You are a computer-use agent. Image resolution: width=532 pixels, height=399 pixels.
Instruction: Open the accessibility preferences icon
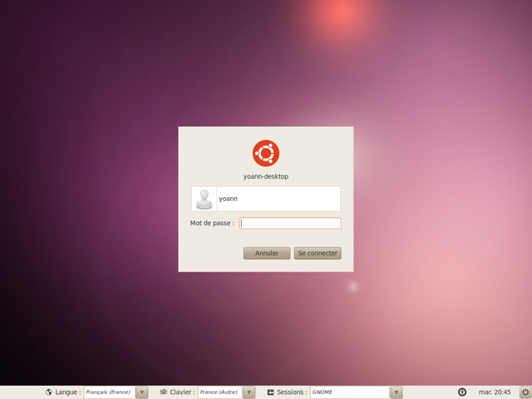click(x=462, y=392)
